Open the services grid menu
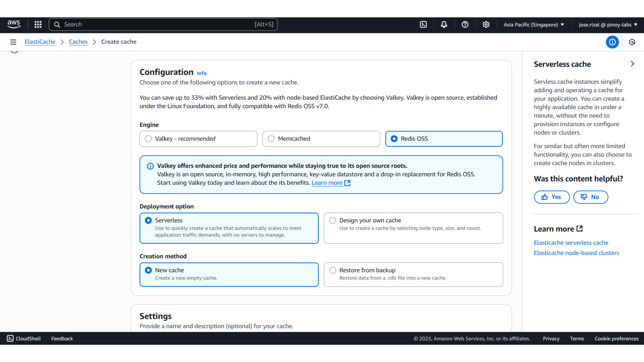The height and width of the screenshot is (362, 644). coord(38,24)
